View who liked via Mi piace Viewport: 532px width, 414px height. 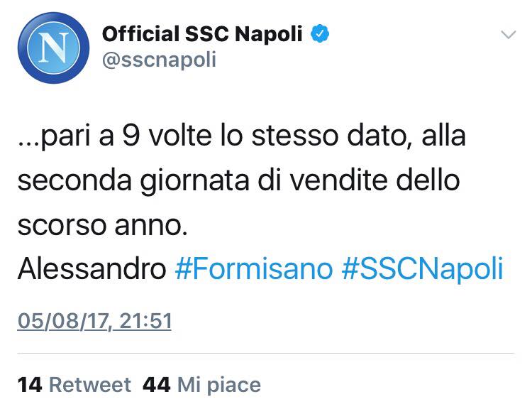pos(219,385)
